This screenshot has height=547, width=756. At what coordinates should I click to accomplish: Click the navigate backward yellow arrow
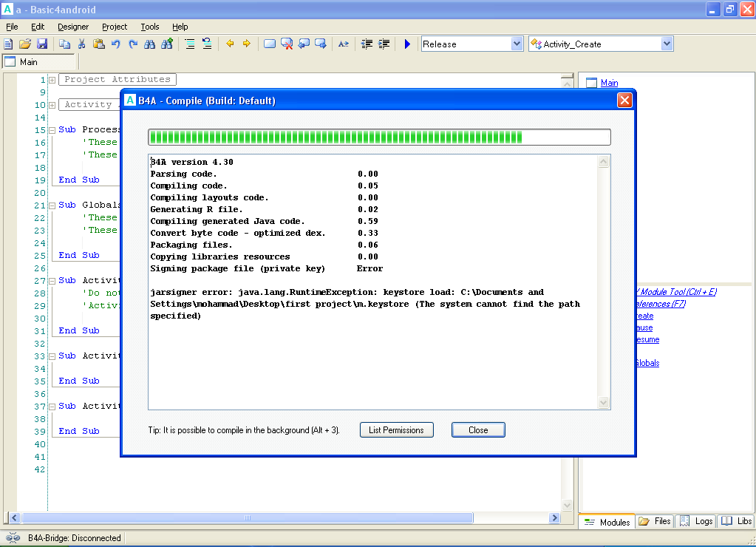[x=230, y=44]
